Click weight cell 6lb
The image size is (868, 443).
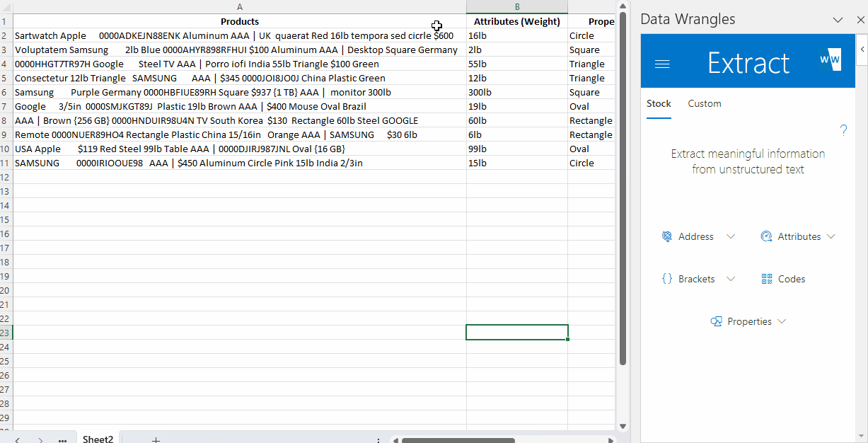517,134
